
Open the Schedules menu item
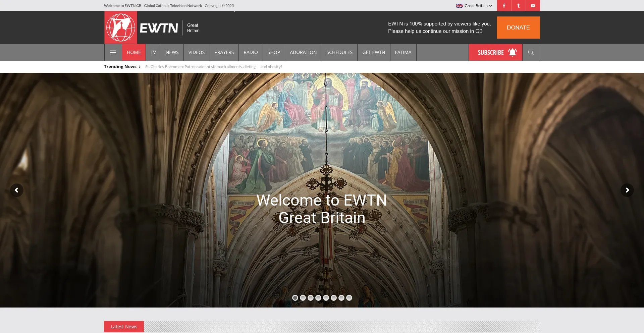click(x=339, y=52)
